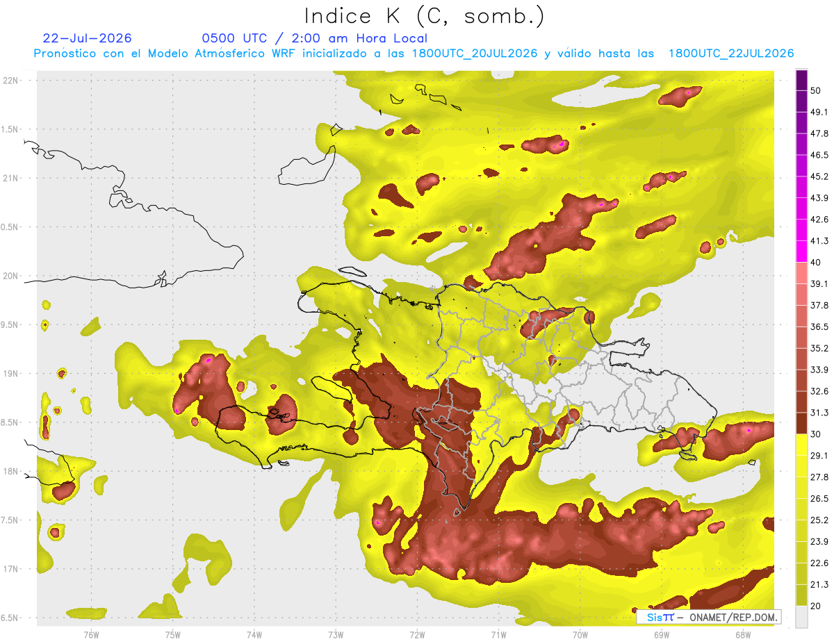Screen dimensions: 834x644
Task: Click the '76W' longitude label
Action: tap(91, 634)
